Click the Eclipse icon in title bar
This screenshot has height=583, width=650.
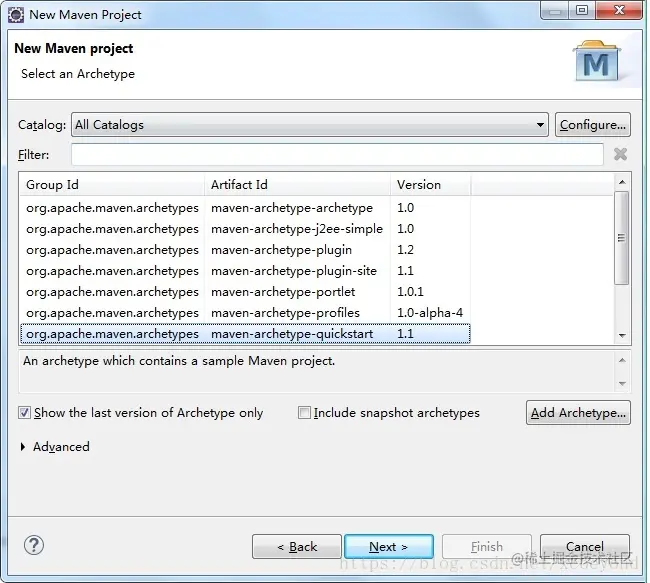(16, 15)
